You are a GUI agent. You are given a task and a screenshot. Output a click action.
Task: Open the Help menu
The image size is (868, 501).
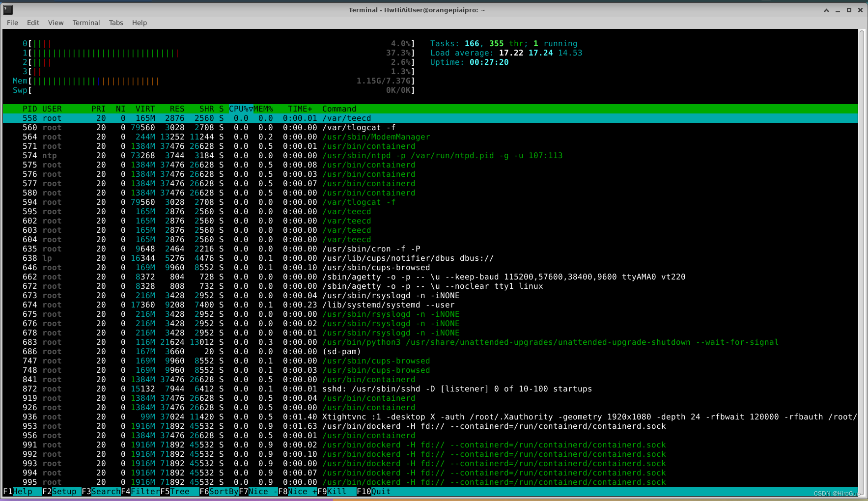point(140,23)
